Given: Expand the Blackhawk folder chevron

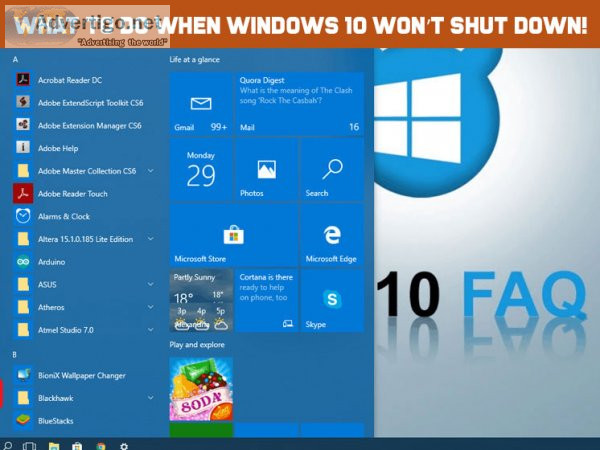Looking at the screenshot, I should click(x=151, y=398).
